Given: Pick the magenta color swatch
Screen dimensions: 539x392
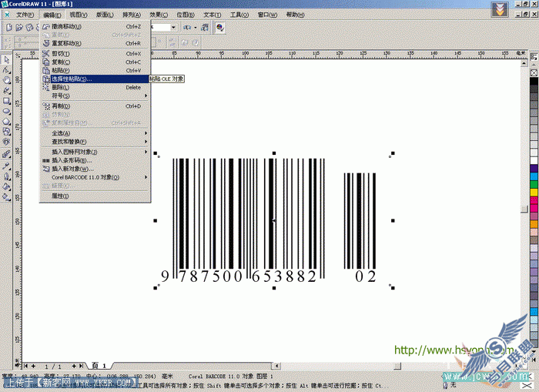Looking at the screenshot, I should click(534, 208).
